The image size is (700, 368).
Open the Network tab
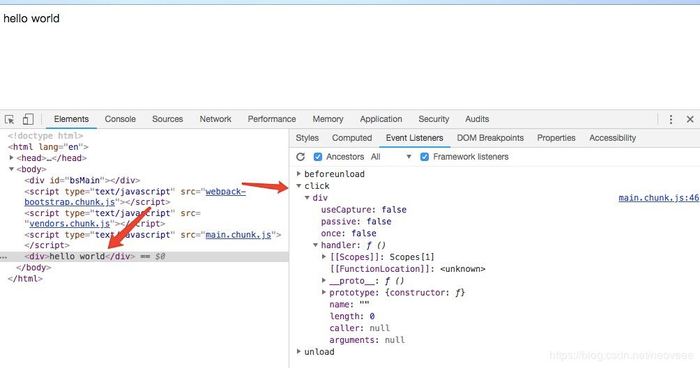coord(215,119)
